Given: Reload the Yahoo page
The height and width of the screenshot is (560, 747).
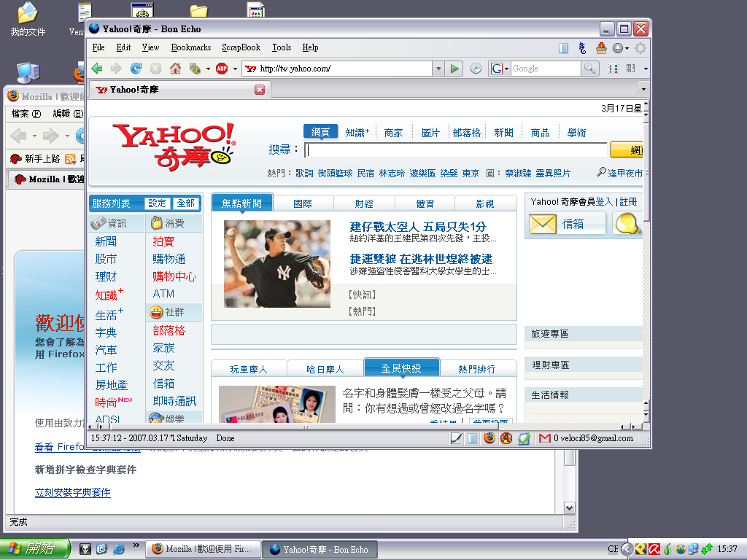Looking at the screenshot, I should 136,69.
